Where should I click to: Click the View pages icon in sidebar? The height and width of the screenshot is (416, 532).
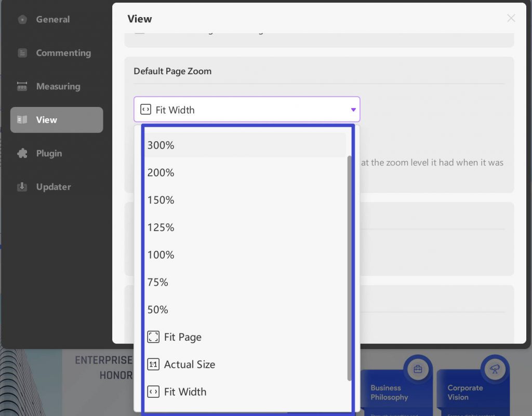click(23, 119)
